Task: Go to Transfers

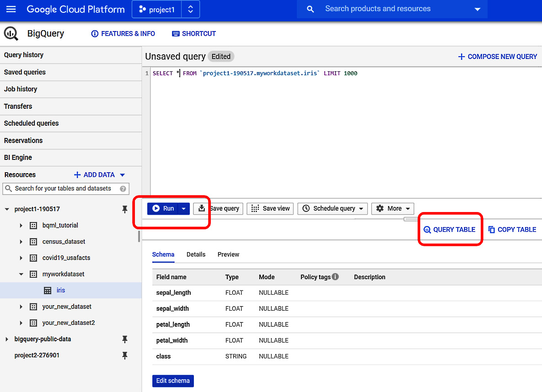Action: point(71,106)
